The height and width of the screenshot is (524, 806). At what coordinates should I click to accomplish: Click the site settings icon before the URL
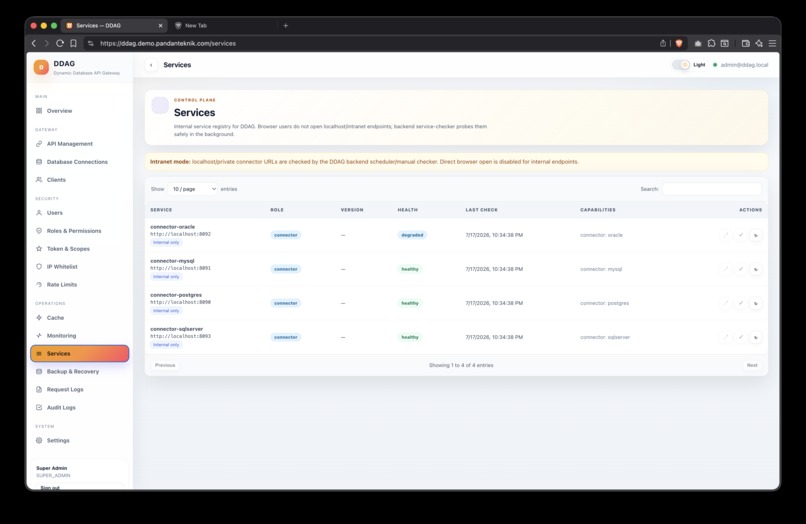coord(90,43)
